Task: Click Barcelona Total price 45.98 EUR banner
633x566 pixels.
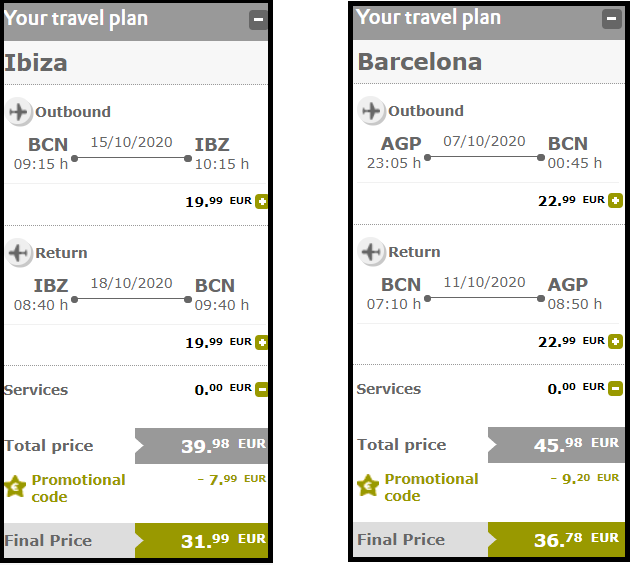Action: (x=556, y=445)
